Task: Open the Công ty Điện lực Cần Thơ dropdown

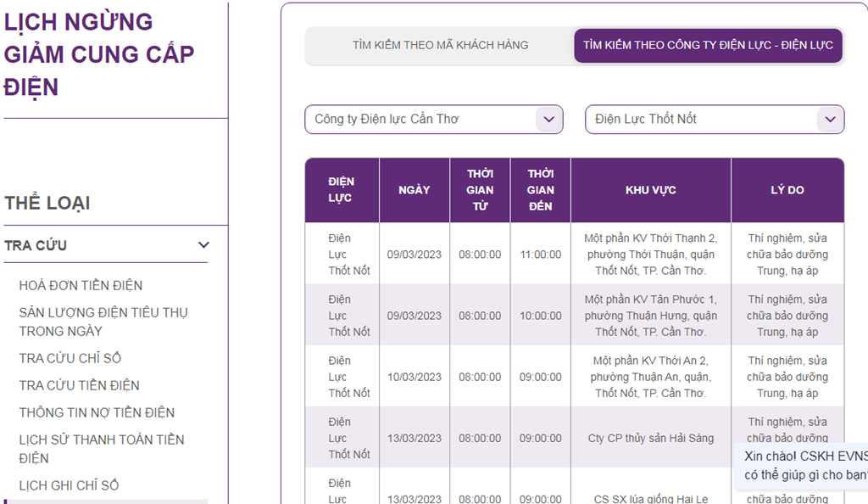Action: (433, 120)
